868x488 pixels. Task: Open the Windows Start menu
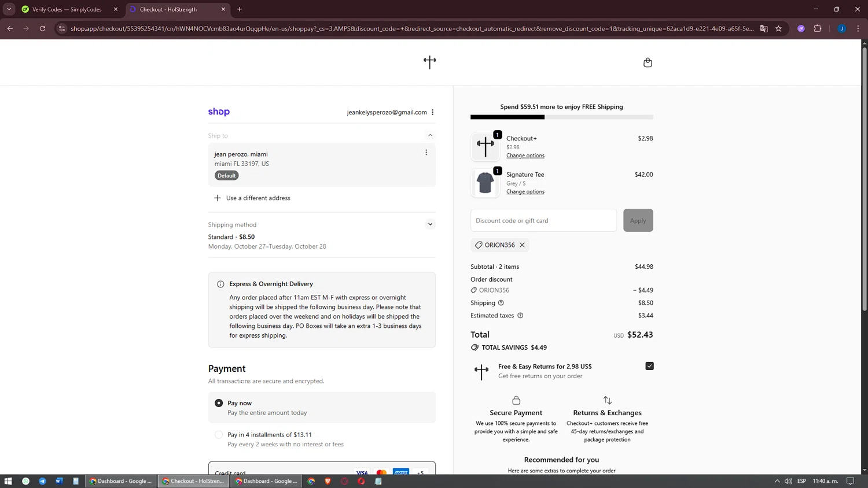[8, 481]
